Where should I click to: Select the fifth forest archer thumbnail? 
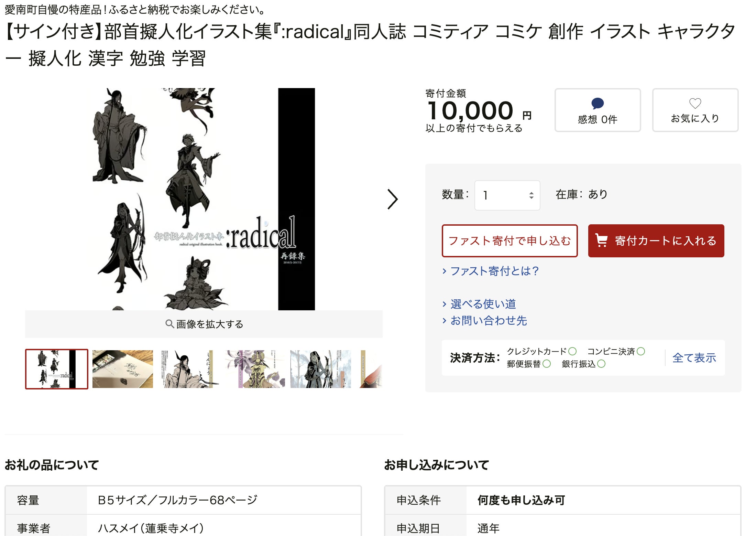[321, 369]
